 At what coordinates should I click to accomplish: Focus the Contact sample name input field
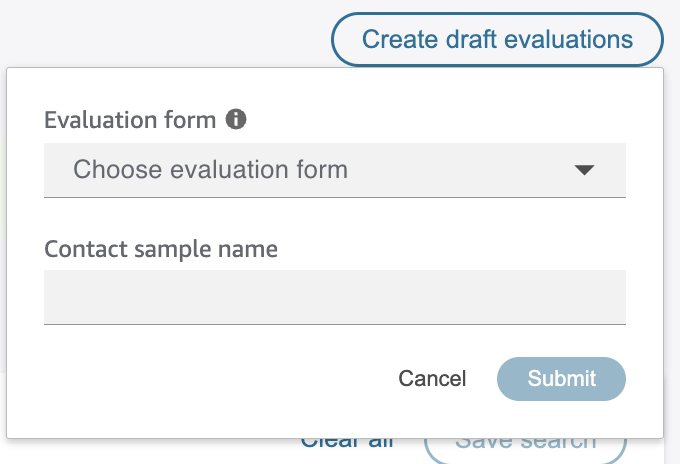coord(334,297)
